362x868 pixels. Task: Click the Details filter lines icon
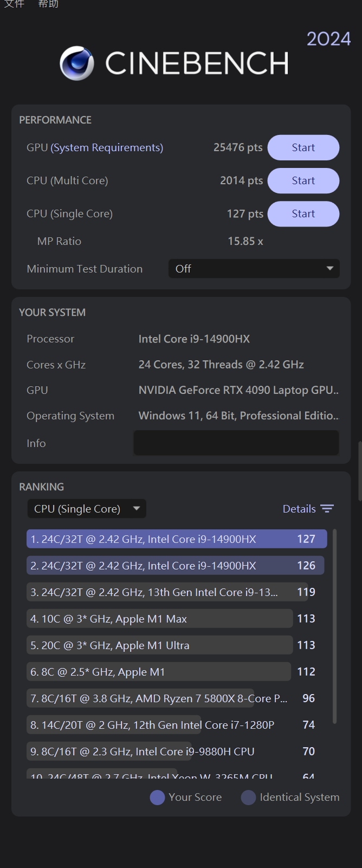coord(327,509)
